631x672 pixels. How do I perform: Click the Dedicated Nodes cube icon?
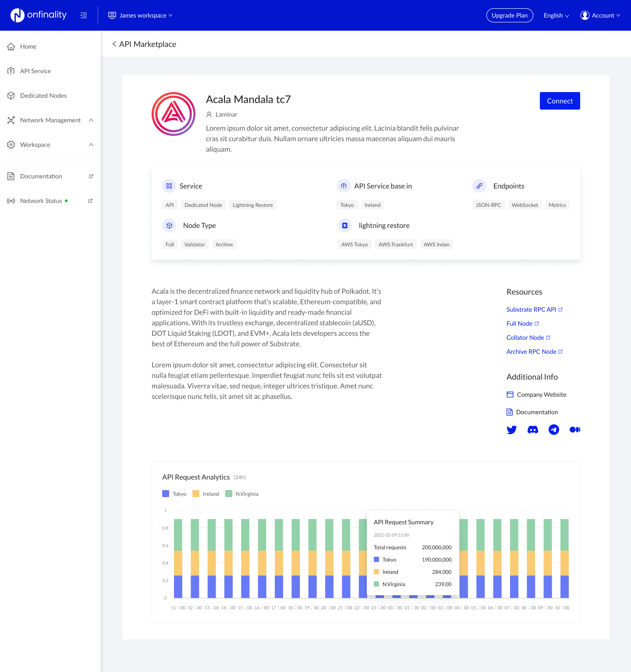coord(11,96)
